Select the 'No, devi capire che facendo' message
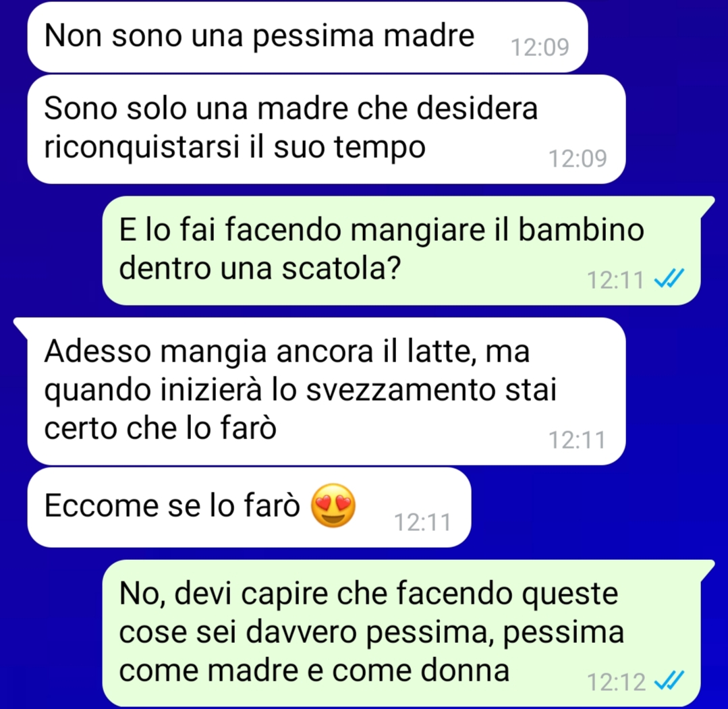This screenshot has height=709, width=728. 401,633
